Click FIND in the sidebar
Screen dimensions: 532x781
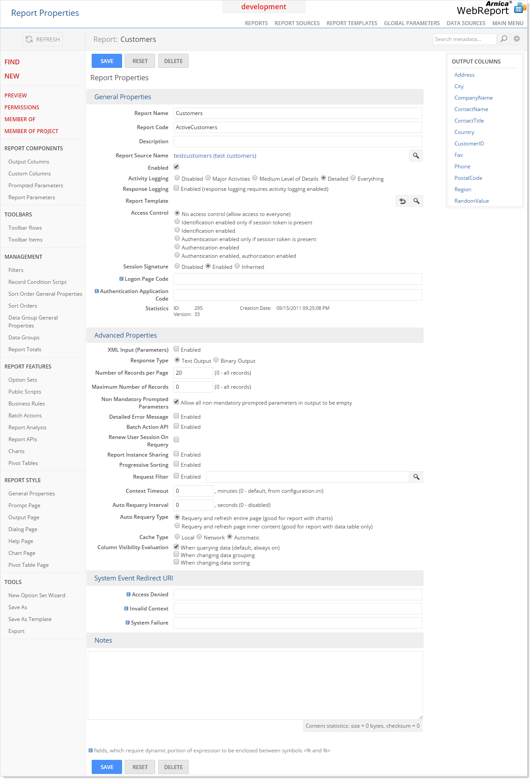click(12, 62)
